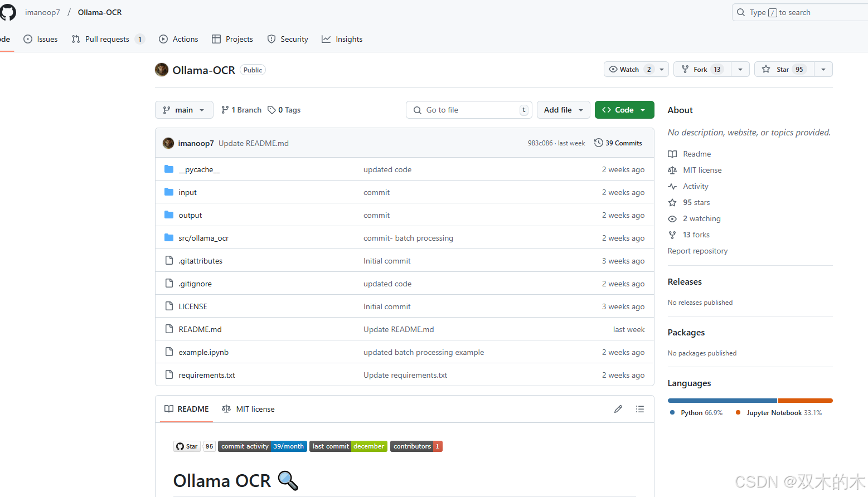Click the Python blue language bar segment
Screen dimensions: 868x497
point(722,401)
